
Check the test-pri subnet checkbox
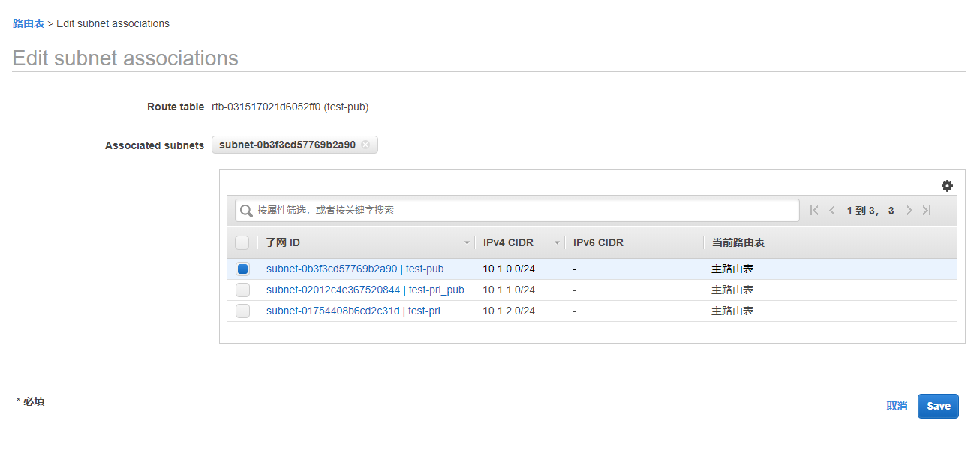(242, 310)
